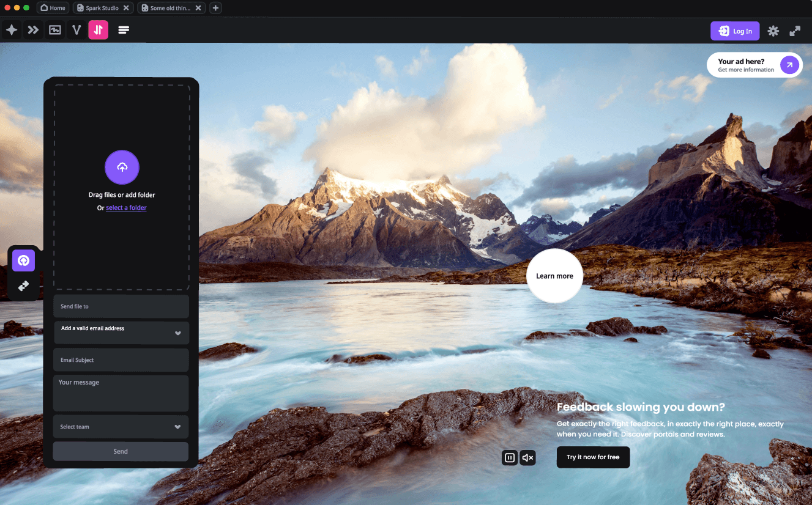
Task: Click the Email Subject field
Action: 121,359
